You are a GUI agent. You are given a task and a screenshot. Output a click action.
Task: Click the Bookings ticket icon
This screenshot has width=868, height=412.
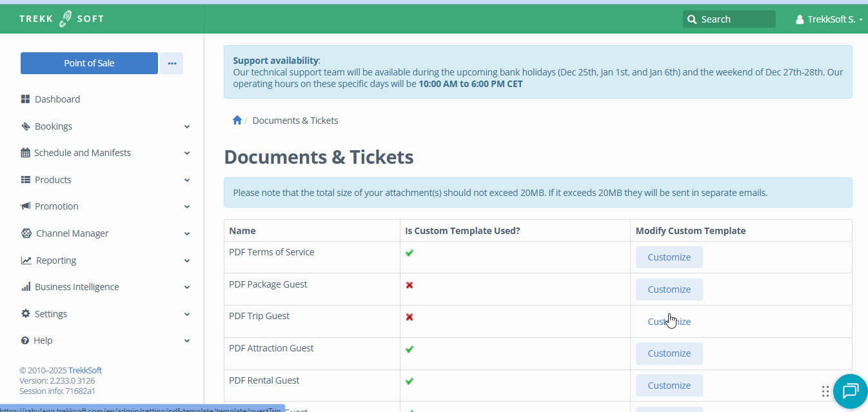tap(25, 126)
